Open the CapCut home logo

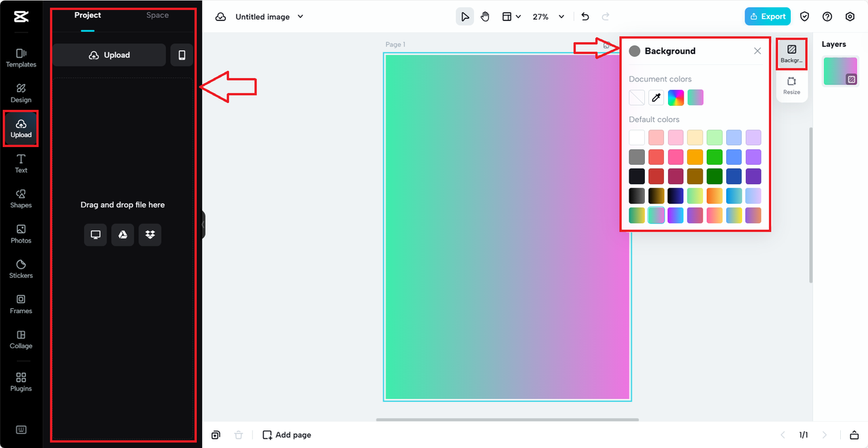point(21,17)
